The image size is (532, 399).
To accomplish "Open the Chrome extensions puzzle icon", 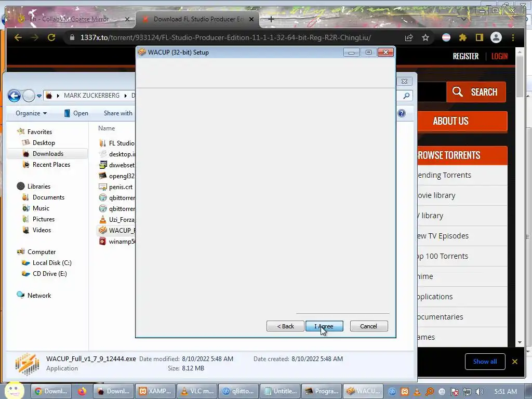I will 462,37.
